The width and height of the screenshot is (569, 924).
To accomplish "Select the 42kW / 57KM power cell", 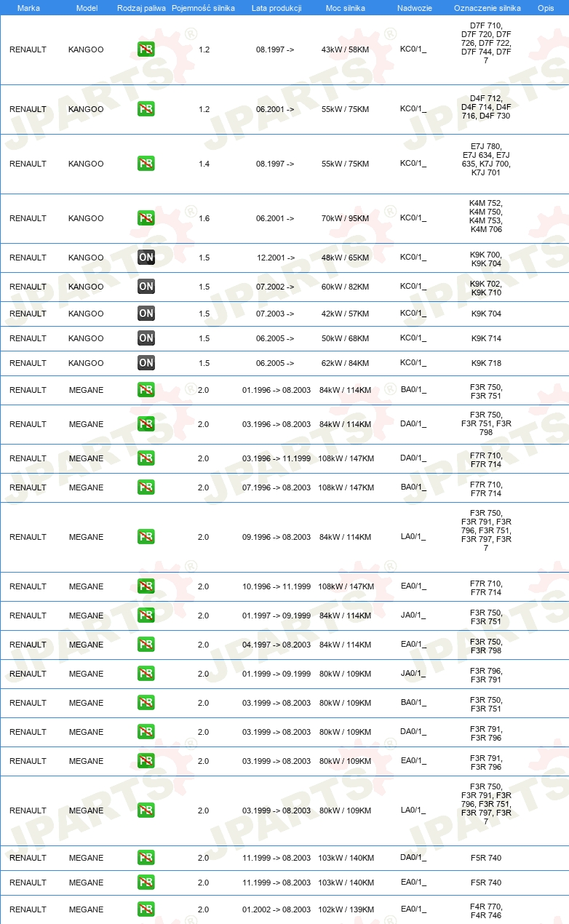I will click(x=346, y=314).
